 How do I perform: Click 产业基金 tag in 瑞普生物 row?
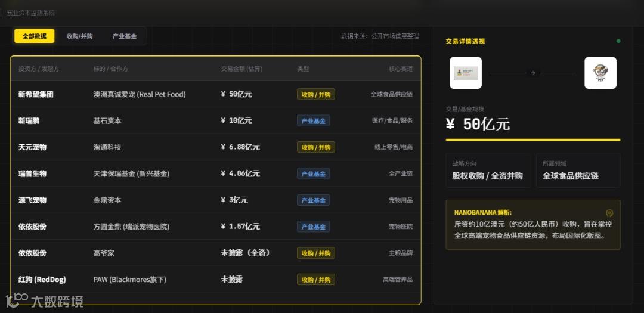tap(314, 173)
